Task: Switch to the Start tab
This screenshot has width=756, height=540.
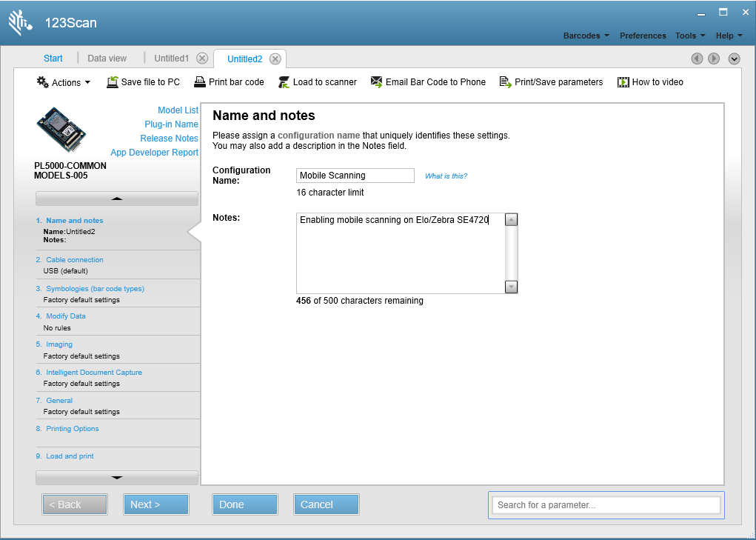Action: 53,59
